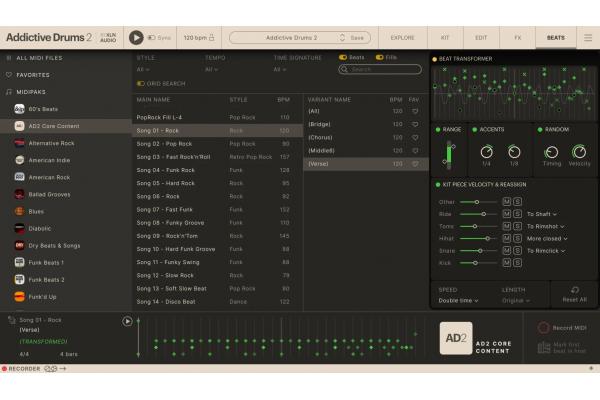Open the Tempo filter dropdown
The height and width of the screenshot is (400, 600).
pyautogui.click(x=211, y=70)
